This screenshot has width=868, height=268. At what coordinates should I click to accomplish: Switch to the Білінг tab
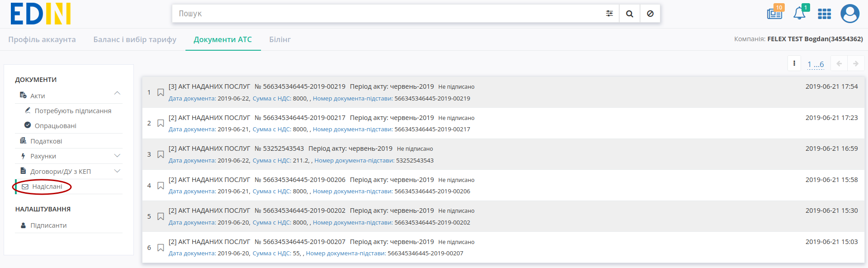pyautogui.click(x=280, y=39)
